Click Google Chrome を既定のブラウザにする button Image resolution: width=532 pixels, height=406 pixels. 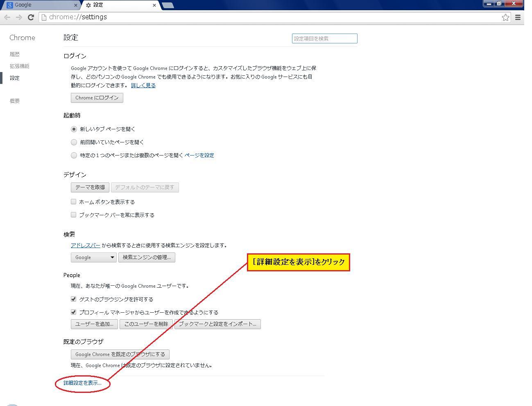[120, 354]
